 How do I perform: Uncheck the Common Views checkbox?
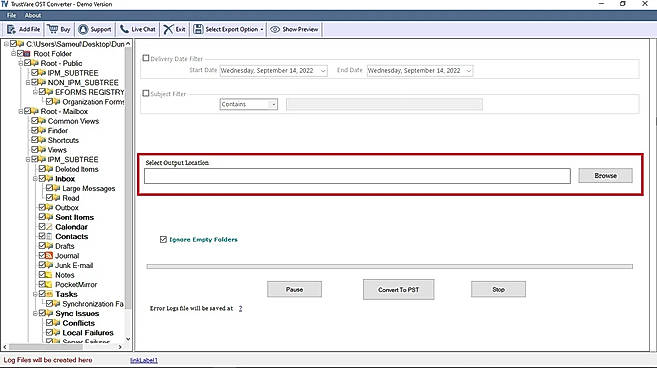point(35,121)
